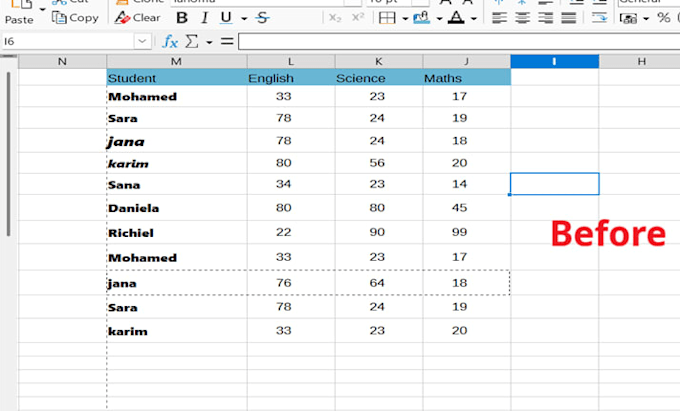The height and width of the screenshot is (411, 680).
Task: Align text left
Action: (500, 18)
